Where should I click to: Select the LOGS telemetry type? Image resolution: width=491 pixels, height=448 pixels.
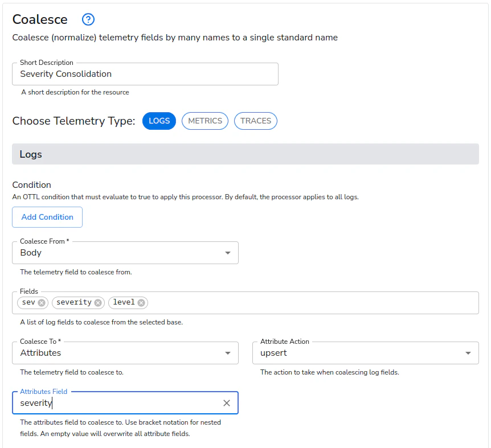159,121
